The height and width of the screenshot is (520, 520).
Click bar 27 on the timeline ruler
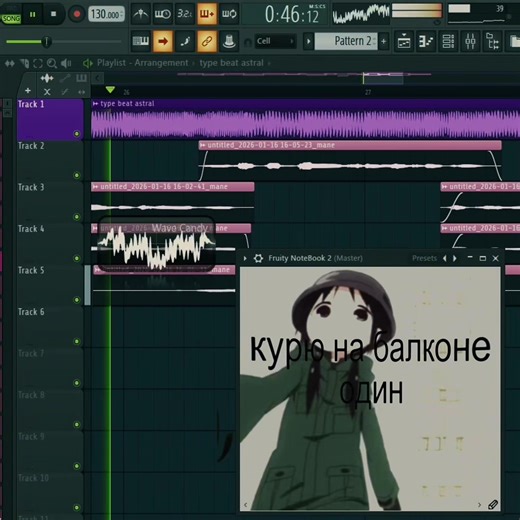(x=368, y=92)
